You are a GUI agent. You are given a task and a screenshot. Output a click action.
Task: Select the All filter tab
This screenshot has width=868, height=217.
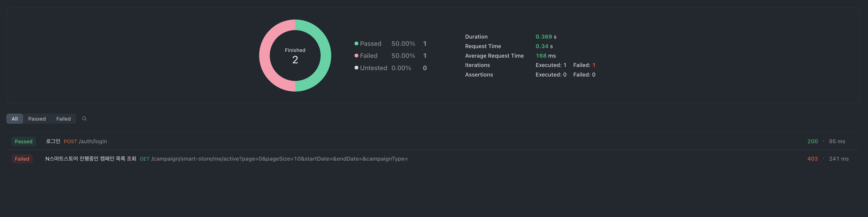click(14, 119)
